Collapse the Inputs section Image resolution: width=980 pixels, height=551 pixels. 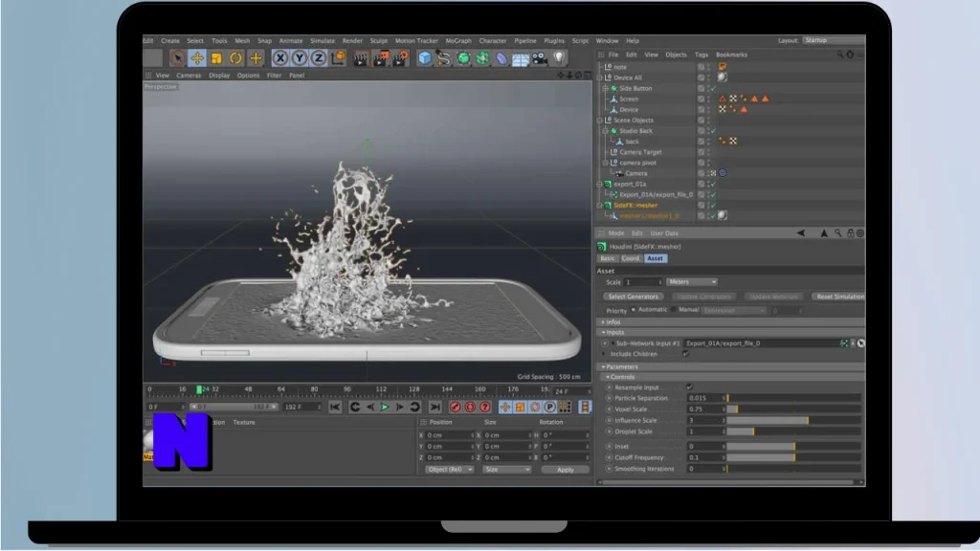[x=603, y=332]
